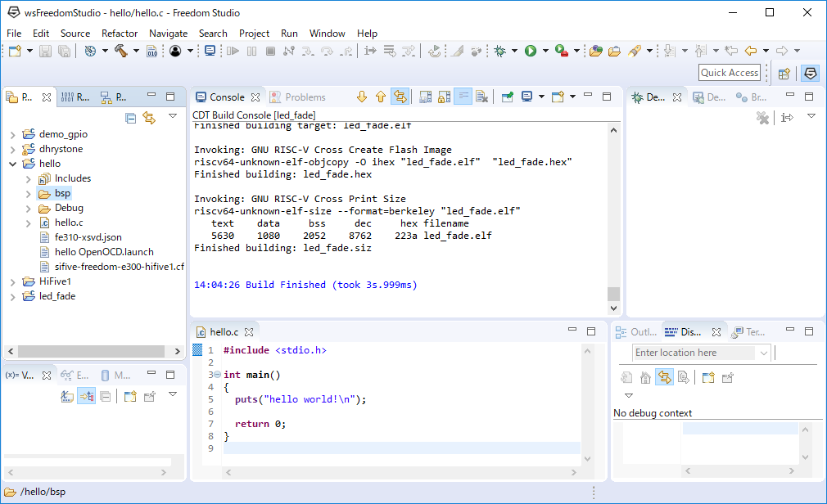Click the Save icon in the toolbar
The image size is (827, 504).
point(45,52)
